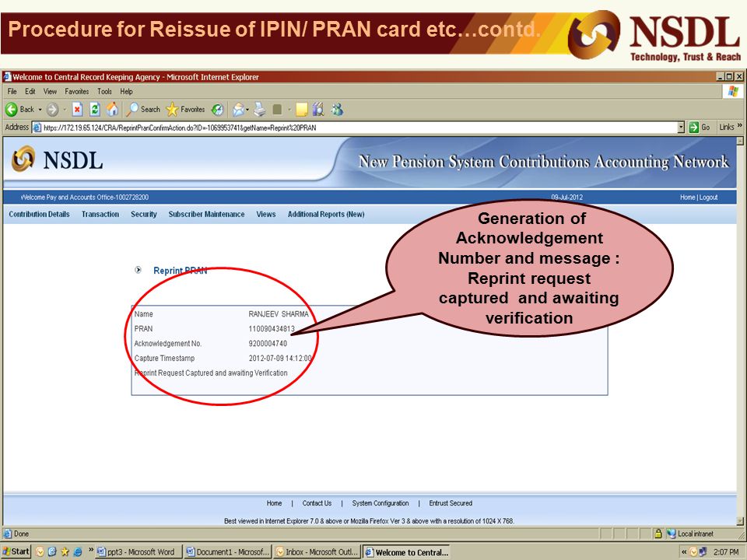Viewport: 747px width, 560px height.
Task: Open the Views navigation menu
Action: 266,215
